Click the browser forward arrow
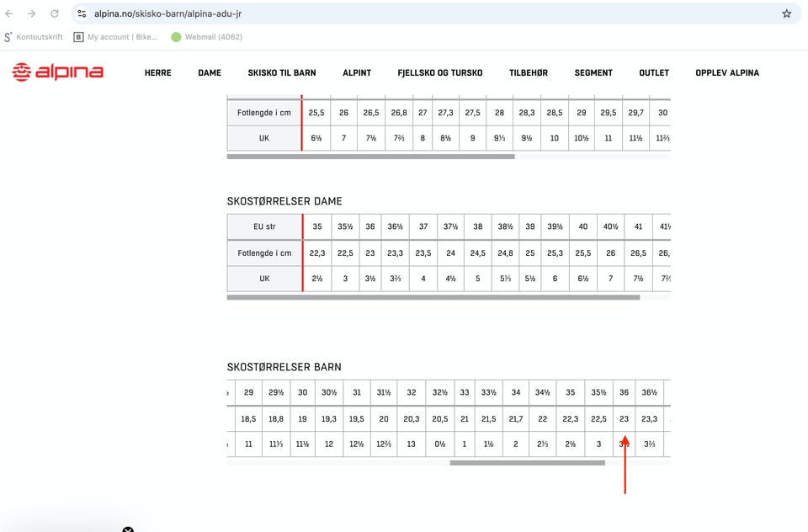The width and height of the screenshot is (808, 532). 31,14
